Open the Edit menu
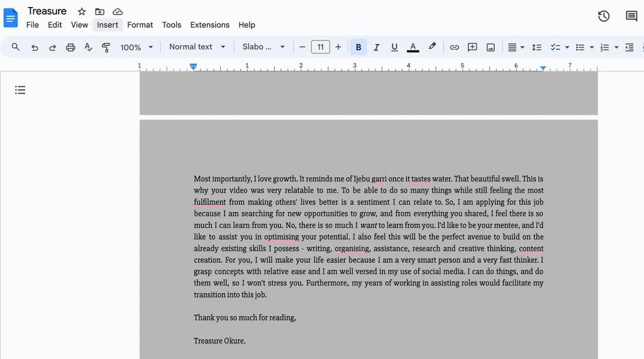644x359 pixels. (x=55, y=25)
